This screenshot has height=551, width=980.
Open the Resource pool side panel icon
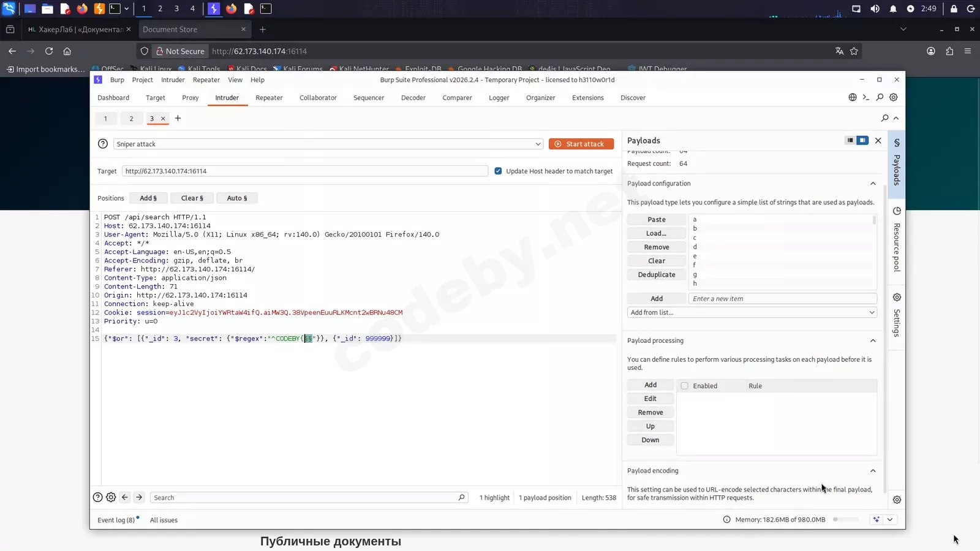pos(897,211)
